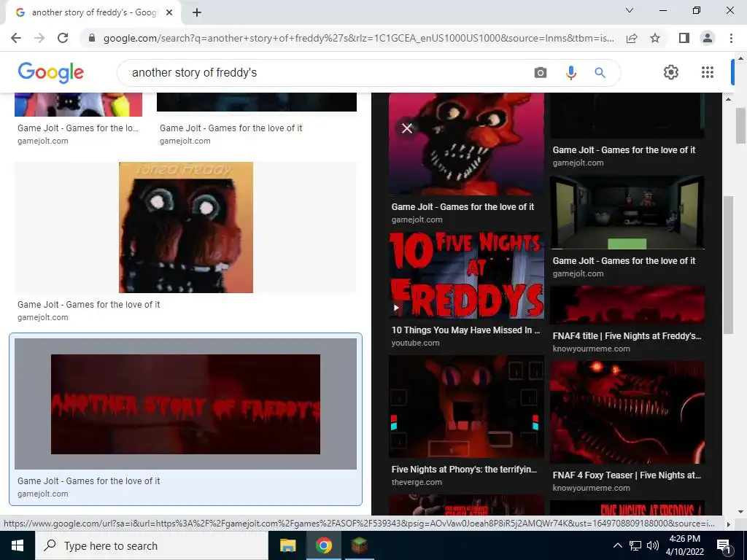Screen dimensions: 747x560
Task: Open the 'Another Story of Freddy's' banner image
Action: click(185, 404)
